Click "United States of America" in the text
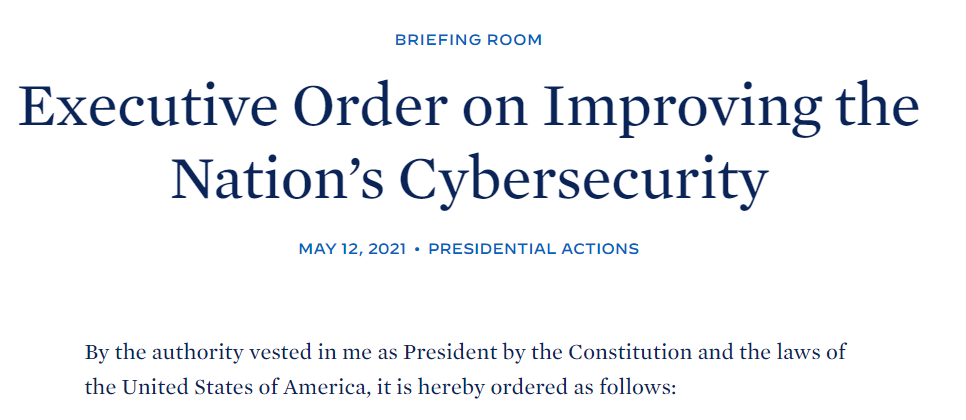This screenshot has height=420, width=966. (x=239, y=386)
